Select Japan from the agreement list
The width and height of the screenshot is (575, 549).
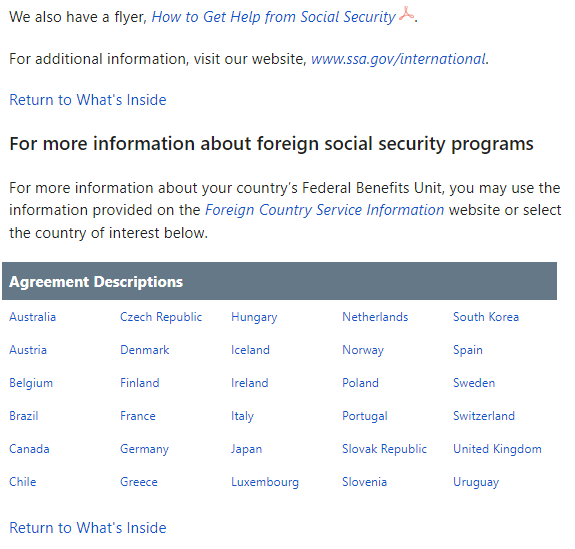click(x=246, y=449)
